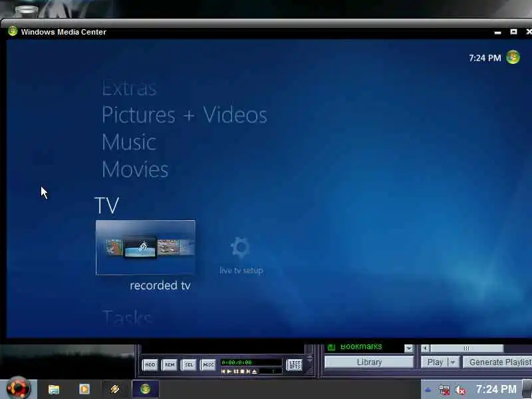Select the Extras menu category
This screenshot has width=532, height=399.
coord(129,88)
